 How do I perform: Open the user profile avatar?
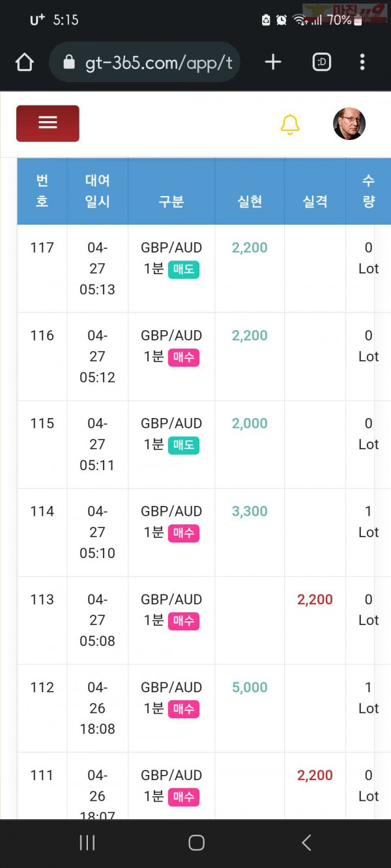point(349,124)
